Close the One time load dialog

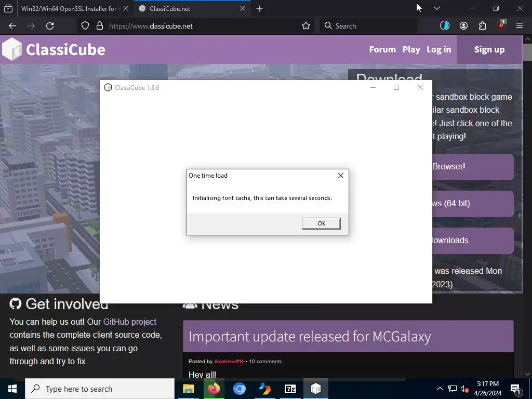point(341,176)
